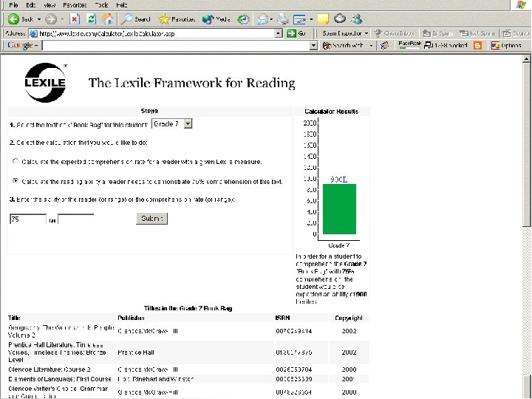Open the Search Web dropdown arrow
The width and height of the screenshot is (532, 399).
coord(371,45)
